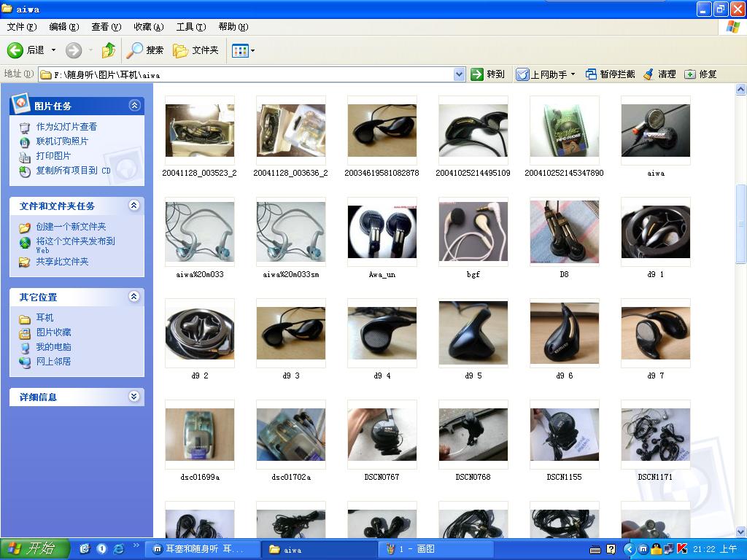Viewport: 747px width, 560px height.
Task: Open 我的电脑 in other places
Action: click(x=53, y=347)
